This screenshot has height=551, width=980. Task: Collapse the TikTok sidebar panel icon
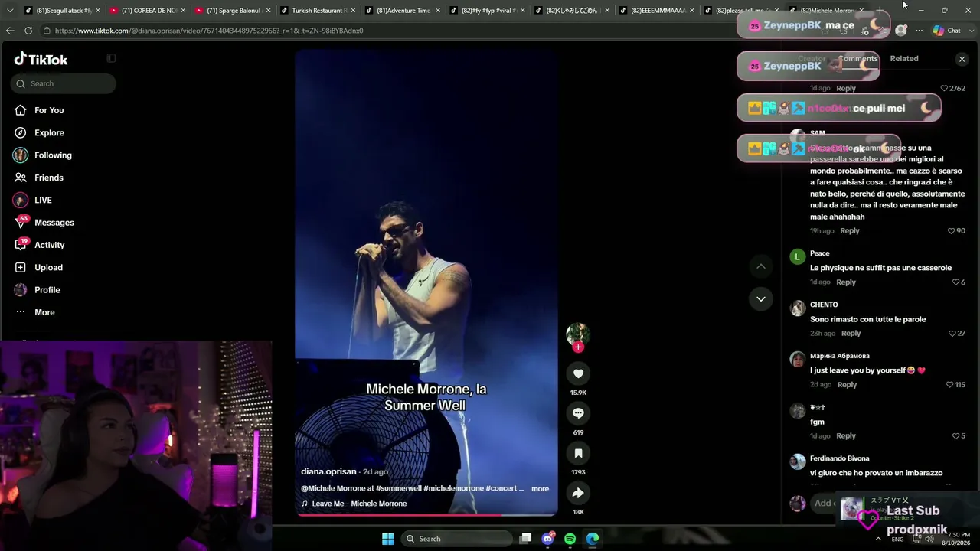(111, 58)
